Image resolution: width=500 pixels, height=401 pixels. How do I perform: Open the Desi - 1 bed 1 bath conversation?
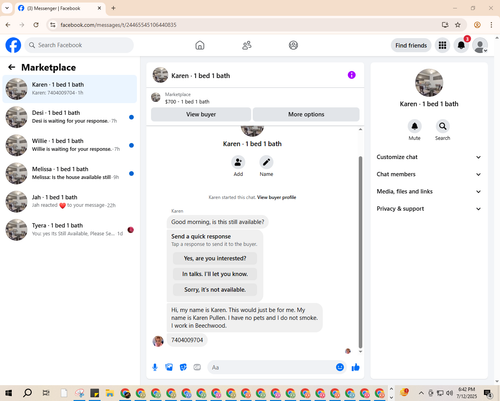70,117
